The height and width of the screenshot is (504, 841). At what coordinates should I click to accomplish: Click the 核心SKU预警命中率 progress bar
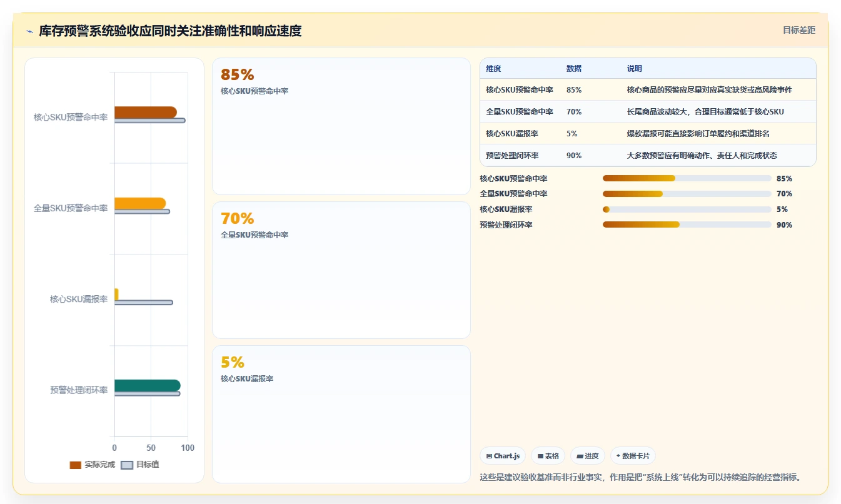click(687, 178)
